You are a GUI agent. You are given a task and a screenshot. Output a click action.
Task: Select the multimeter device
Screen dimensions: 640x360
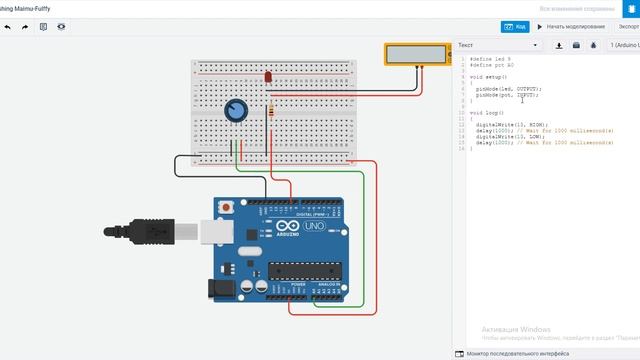(x=417, y=54)
